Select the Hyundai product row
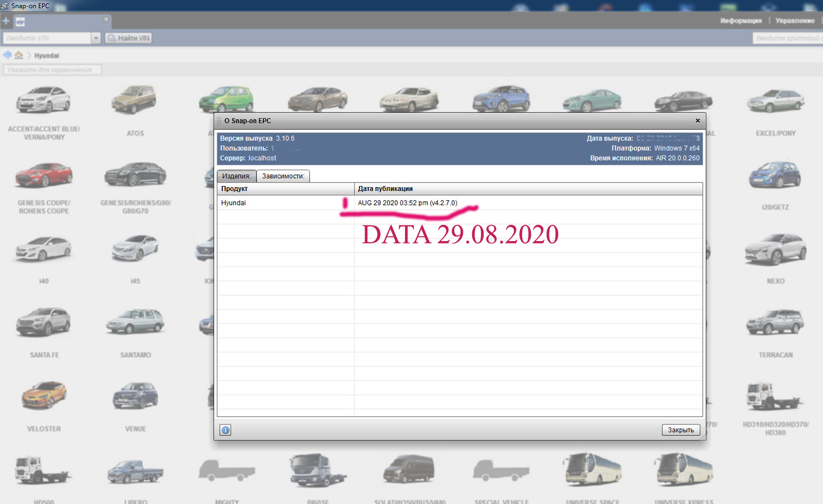Image resolution: width=823 pixels, height=504 pixels. (x=285, y=203)
